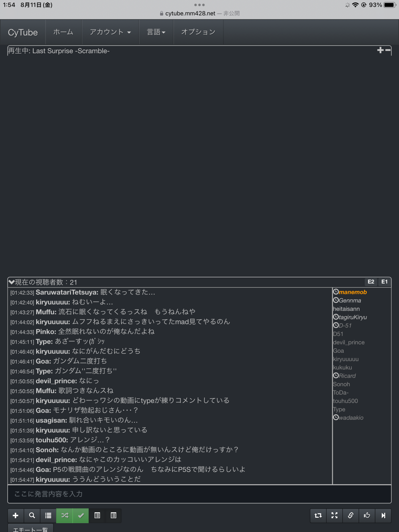Image resolution: width=399 pixels, height=532 pixels.
Task: Click the plus icon to add media
Action: 16,516
